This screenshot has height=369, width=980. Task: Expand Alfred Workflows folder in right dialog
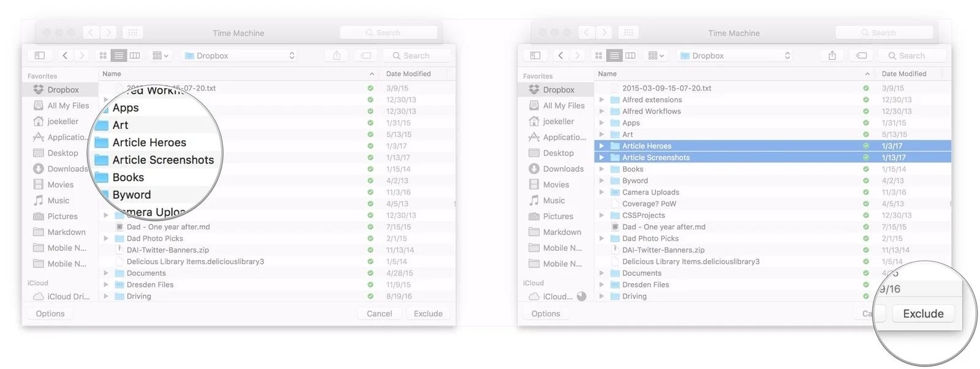pos(601,111)
